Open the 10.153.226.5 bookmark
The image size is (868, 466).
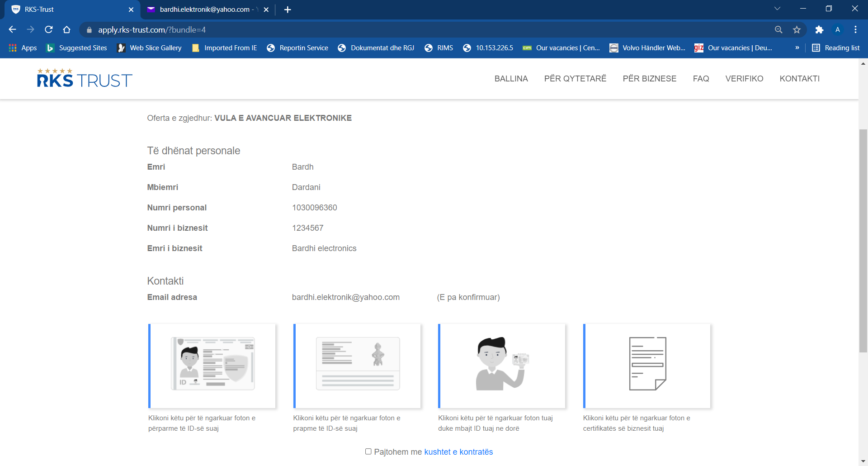point(488,48)
